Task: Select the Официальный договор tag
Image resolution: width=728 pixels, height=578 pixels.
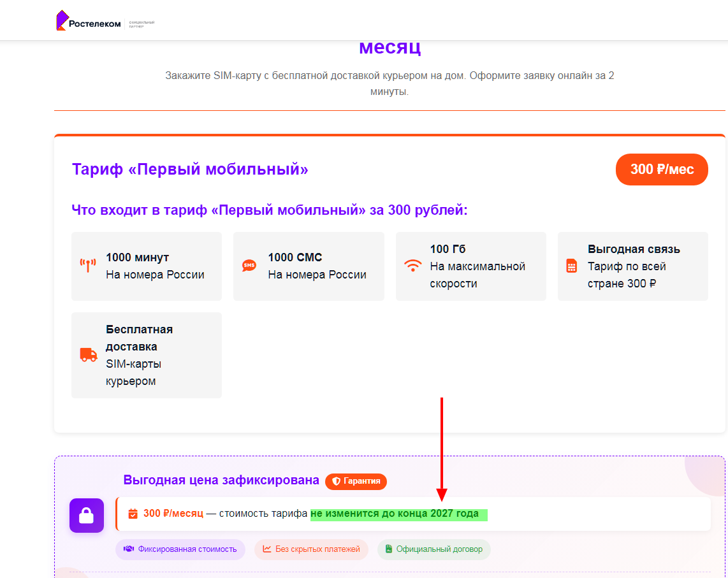Action: pos(433,549)
